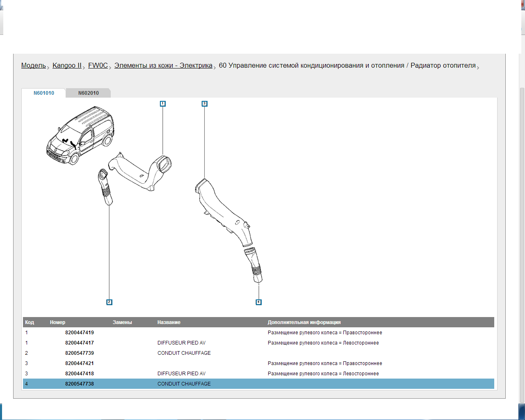Viewport: 525px width, 420px height.
Task: Click the long diffuser duct part 3
Action: point(224,213)
